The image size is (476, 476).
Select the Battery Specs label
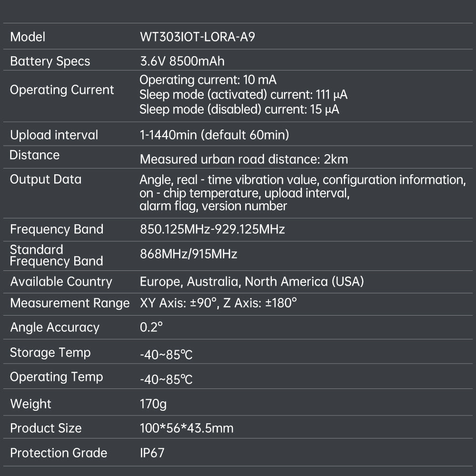[50, 61]
